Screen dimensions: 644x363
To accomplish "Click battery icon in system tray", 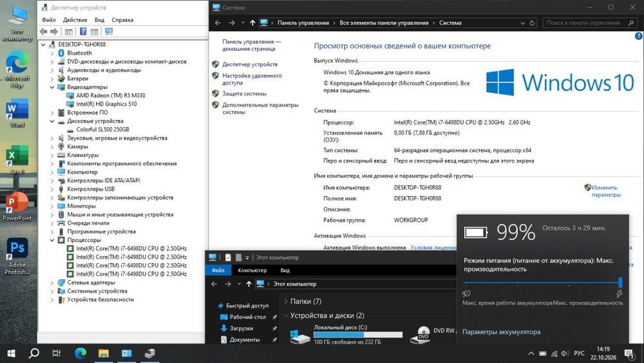I will click(542, 353).
